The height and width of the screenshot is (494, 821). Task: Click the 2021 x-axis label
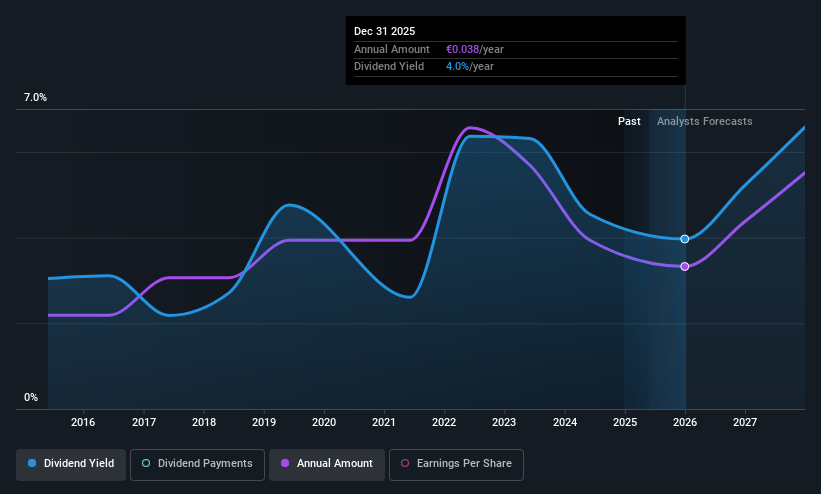(384, 422)
